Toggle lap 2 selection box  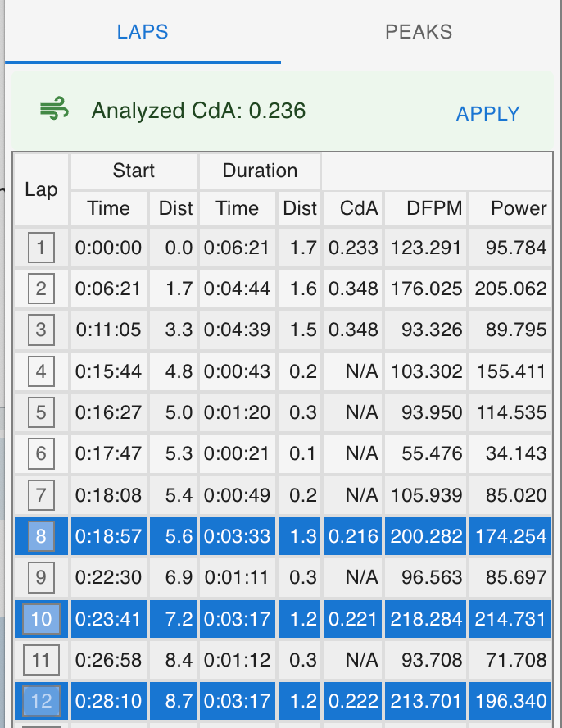(41, 289)
